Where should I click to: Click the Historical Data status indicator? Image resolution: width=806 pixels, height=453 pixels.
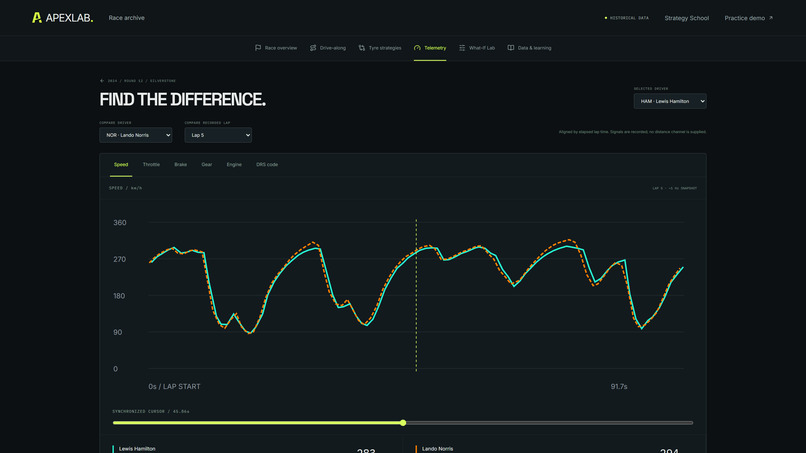click(x=627, y=18)
